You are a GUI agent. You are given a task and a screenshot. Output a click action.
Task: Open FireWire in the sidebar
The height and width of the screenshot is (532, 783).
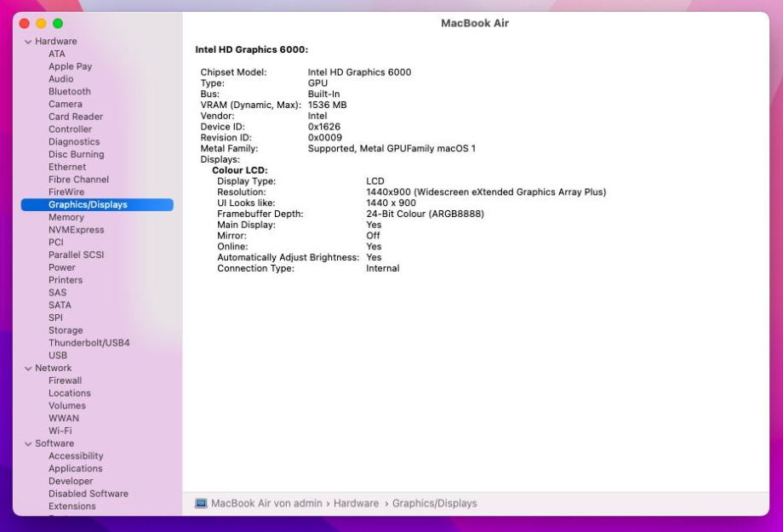[x=66, y=192]
